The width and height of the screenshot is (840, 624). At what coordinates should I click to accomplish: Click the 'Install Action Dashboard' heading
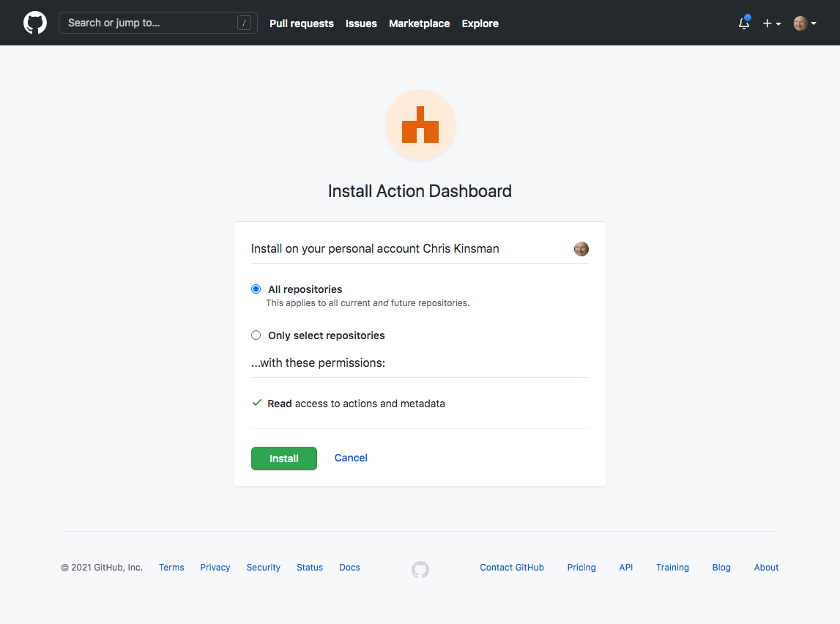coord(420,191)
